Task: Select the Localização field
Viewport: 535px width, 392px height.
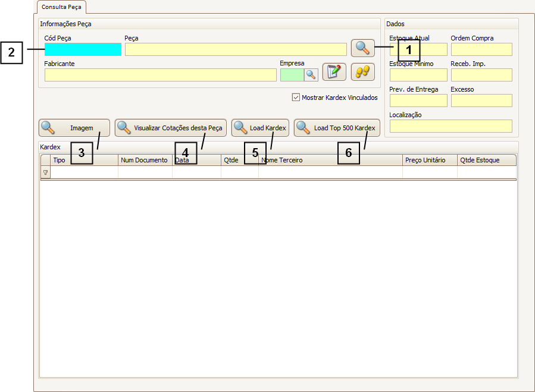Action: tap(450, 126)
